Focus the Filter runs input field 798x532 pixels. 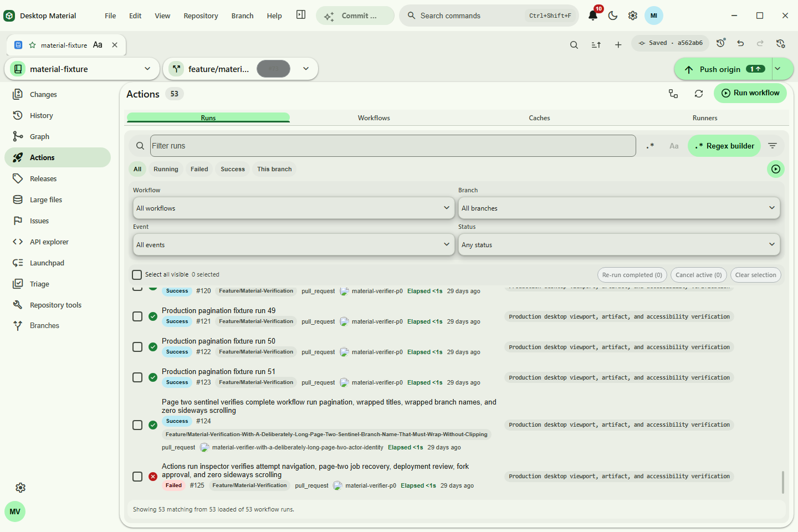pos(393,146)
